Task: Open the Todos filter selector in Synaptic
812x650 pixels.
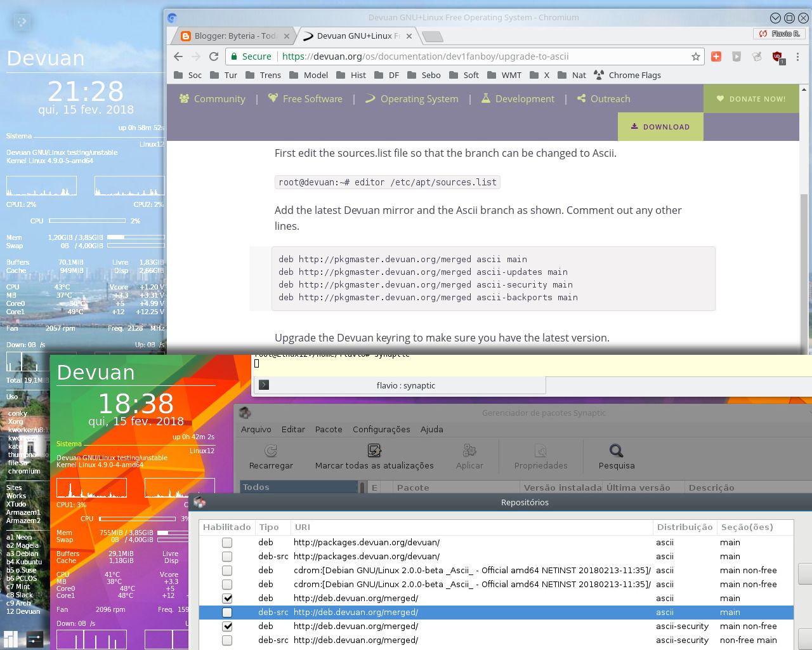Action: coord(298,486)
